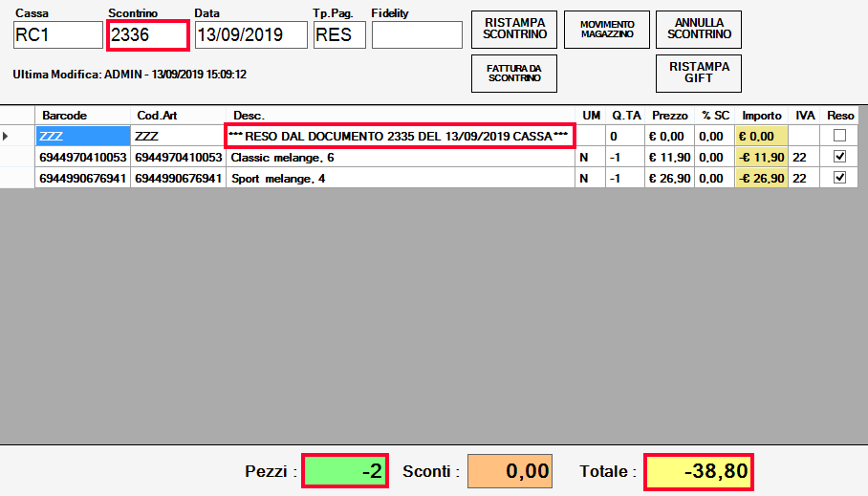The height and width of the screenshot is (496, 868).
Task: Click the Importo column header
Action: click(x=761, y=115)
